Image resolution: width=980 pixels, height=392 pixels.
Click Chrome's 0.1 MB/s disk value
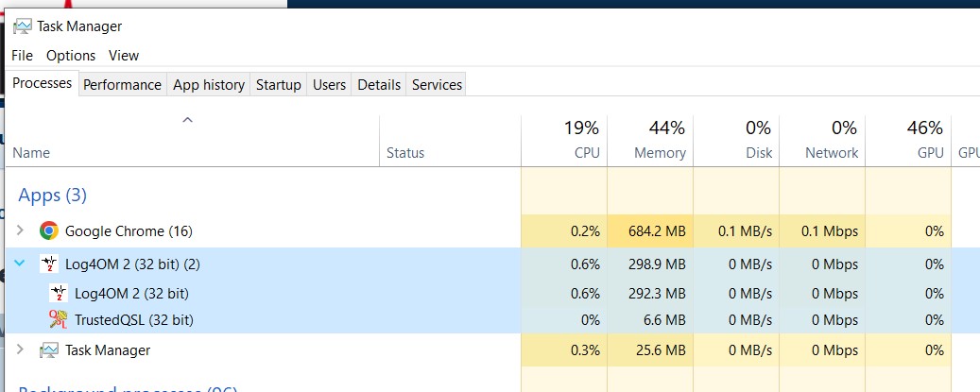click(745, 231)
